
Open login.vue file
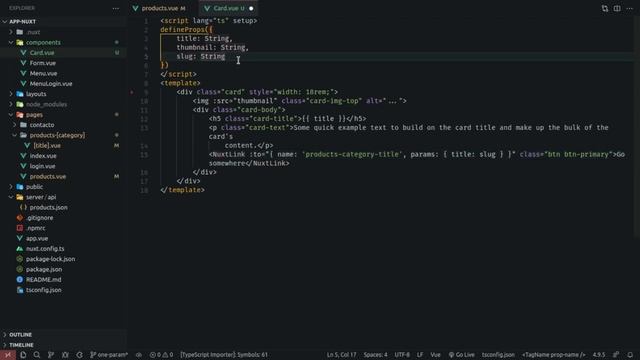tap(63, 166)
